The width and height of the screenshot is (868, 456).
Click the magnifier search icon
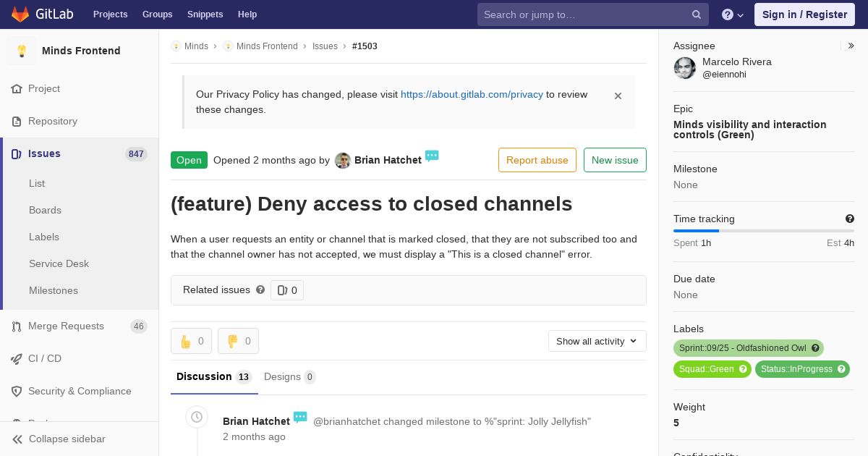696,14
